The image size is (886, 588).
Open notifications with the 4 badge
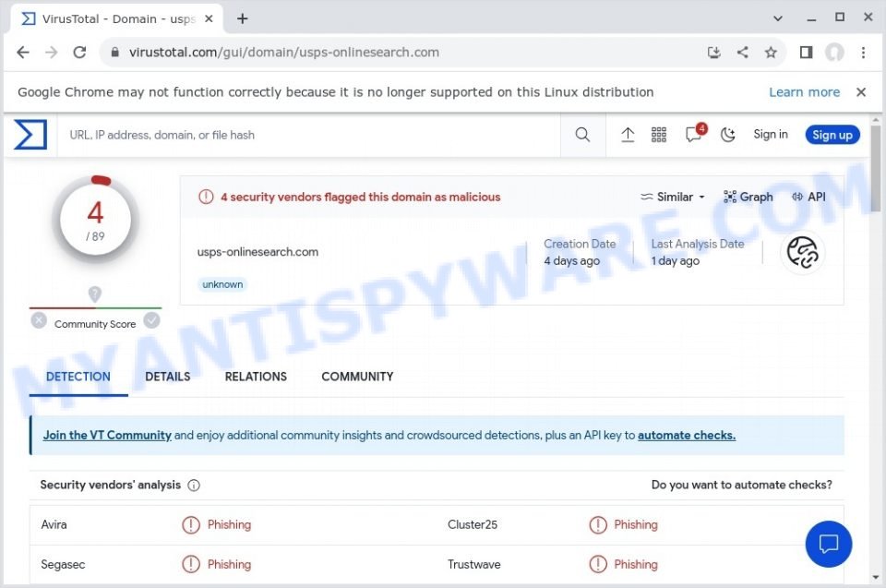click(x=694, y=134)
